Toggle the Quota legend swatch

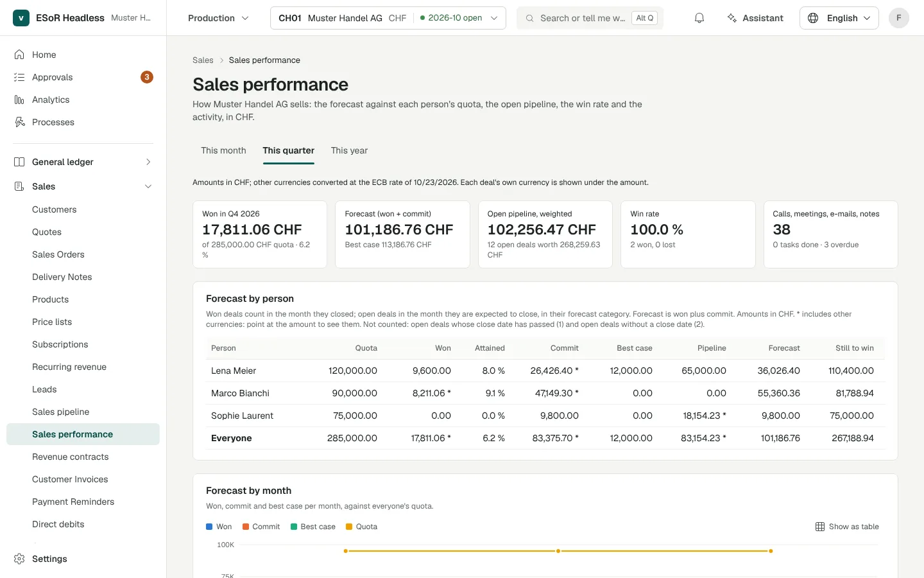(x=349, y=527)
